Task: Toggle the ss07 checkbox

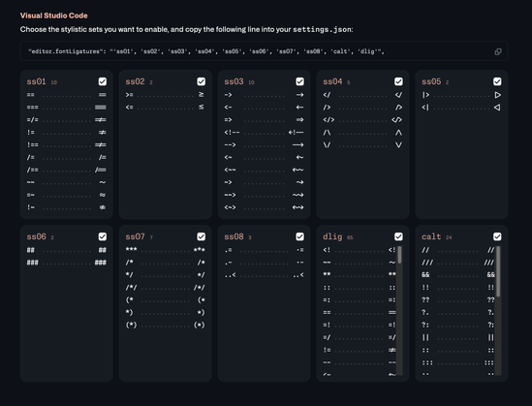Action: point(202,236)
